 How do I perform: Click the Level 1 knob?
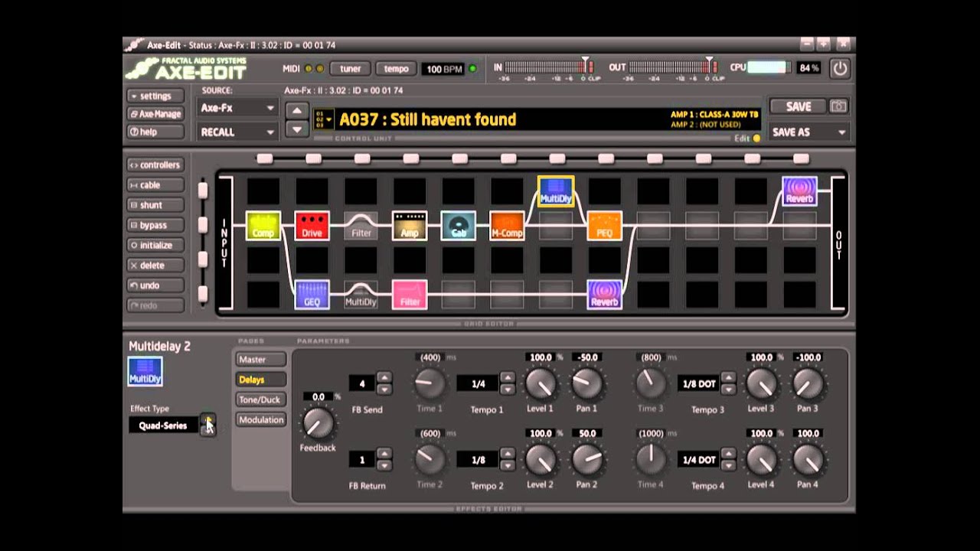541,384
